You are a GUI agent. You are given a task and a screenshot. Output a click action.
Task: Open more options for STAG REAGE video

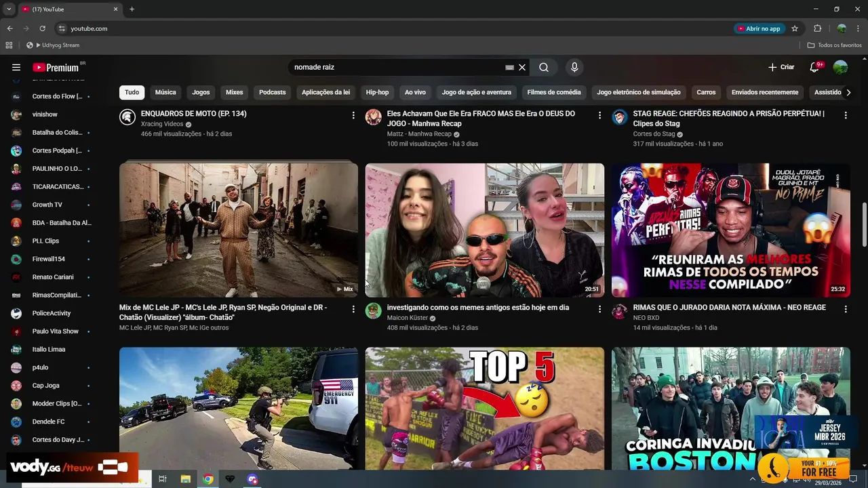point(846,115)
